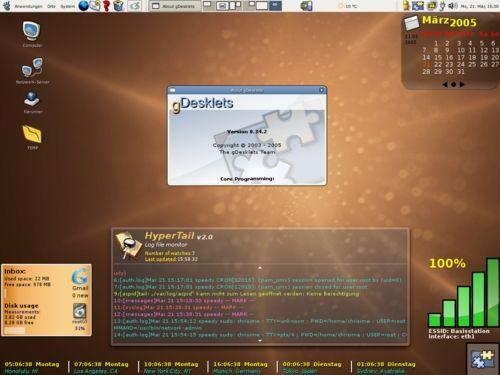The height and width of the screenshot is (375, 500).
Task: Click the disk usage progress bar
Action: click(x=15, y=331)
